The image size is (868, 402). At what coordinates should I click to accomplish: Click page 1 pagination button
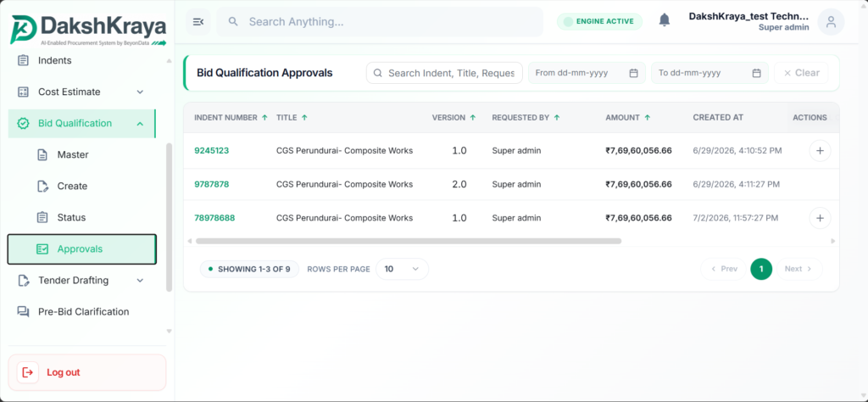click(x=761, y=269)
